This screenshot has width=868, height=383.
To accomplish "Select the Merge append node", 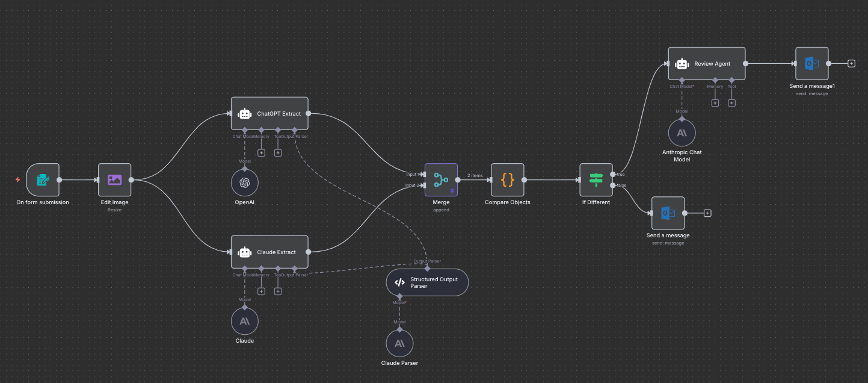I will 441,179.
